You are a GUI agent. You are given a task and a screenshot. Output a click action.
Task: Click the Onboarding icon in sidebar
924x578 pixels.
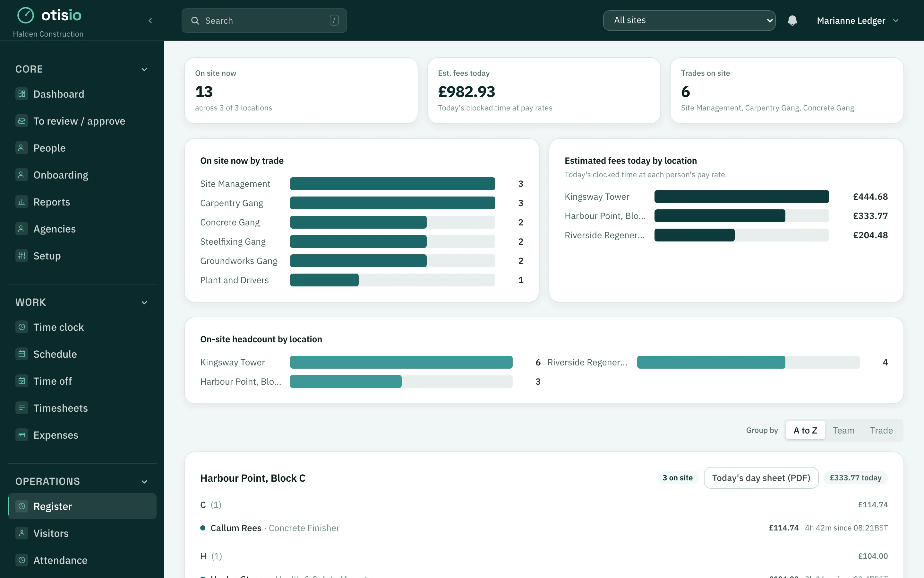[x=22, y=175]
